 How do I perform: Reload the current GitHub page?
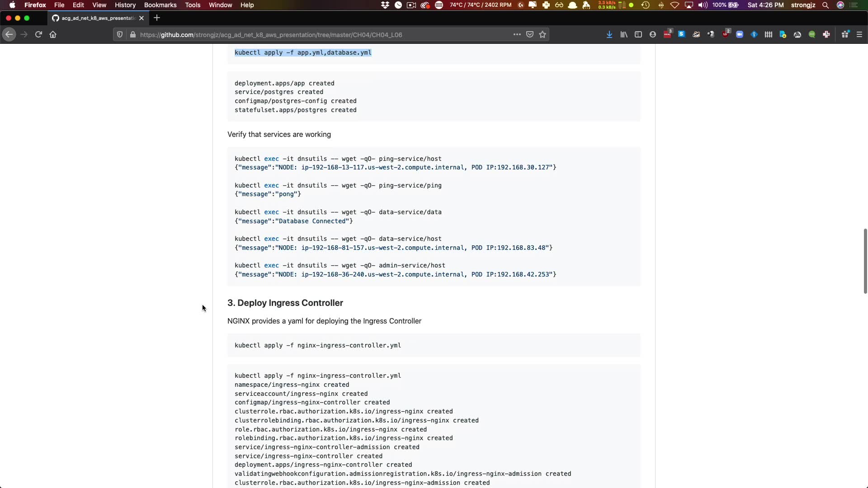(38, 34)
